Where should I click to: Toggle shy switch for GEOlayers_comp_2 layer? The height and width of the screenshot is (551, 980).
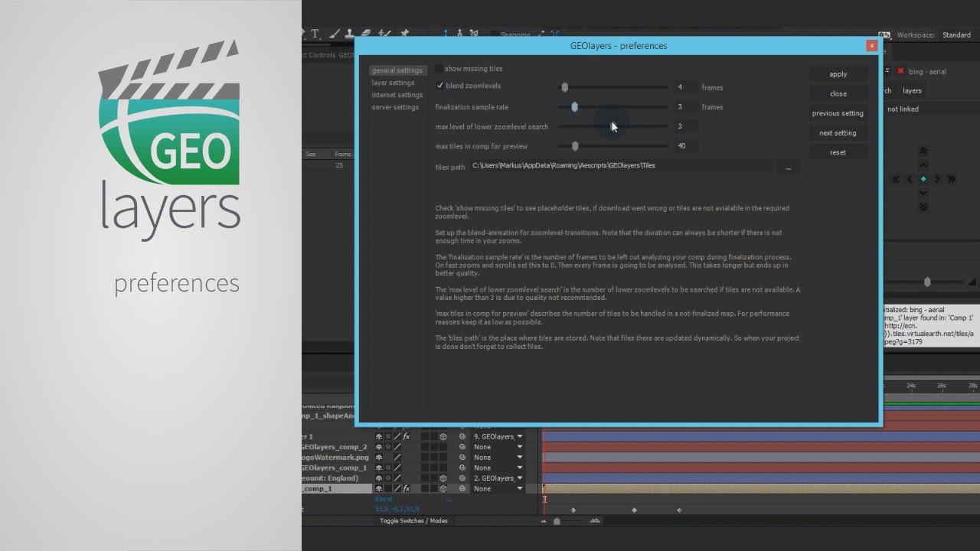point(379,447)
